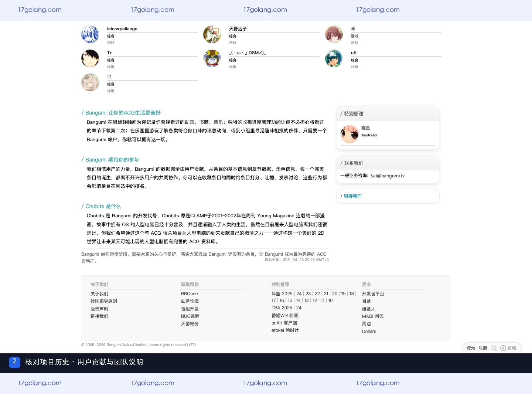The height and width of the screenshot is (394, 532).
Task: Open 番組WIKI計画 link
Action: (x=285, y=316)
